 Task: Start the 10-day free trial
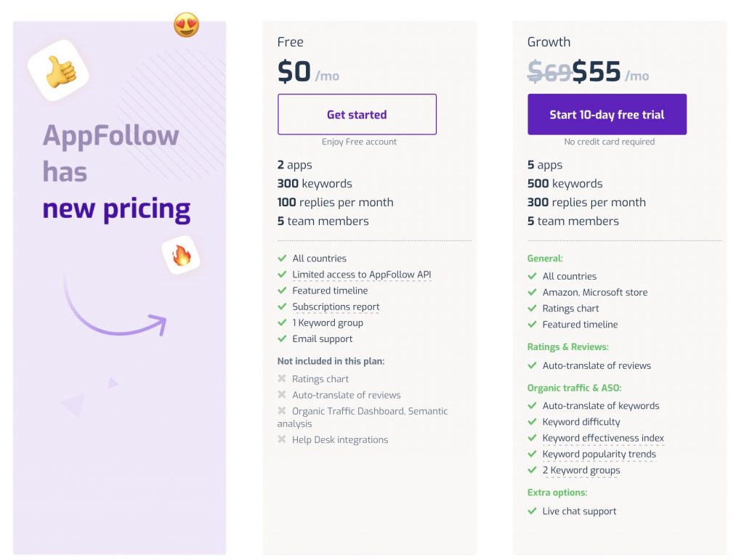click(x=607, y=115)
